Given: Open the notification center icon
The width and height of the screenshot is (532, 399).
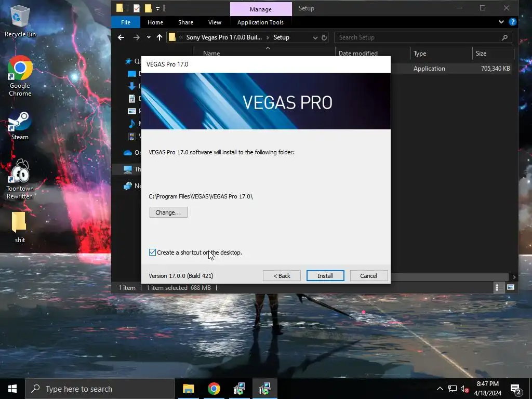Looking at the screenshot, I should click(516, 389).
